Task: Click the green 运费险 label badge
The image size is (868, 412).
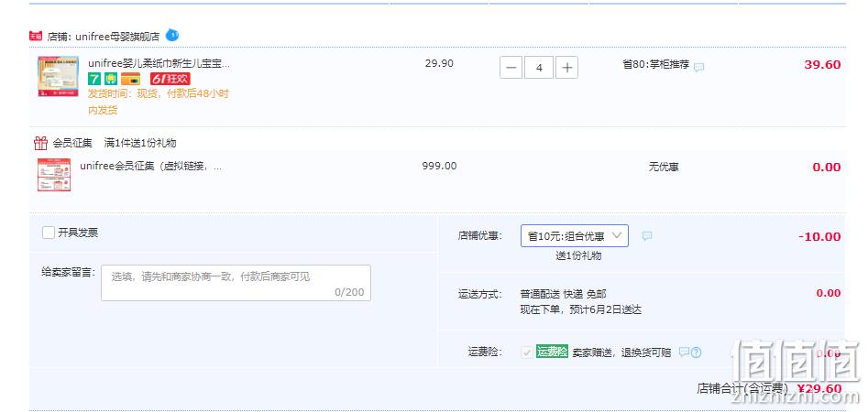Action: 552,352
